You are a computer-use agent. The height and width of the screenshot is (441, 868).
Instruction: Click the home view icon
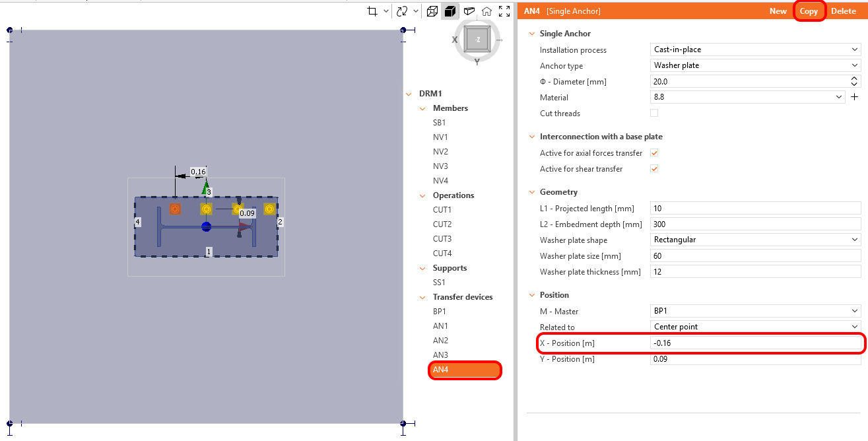click(x=486, y=11)
